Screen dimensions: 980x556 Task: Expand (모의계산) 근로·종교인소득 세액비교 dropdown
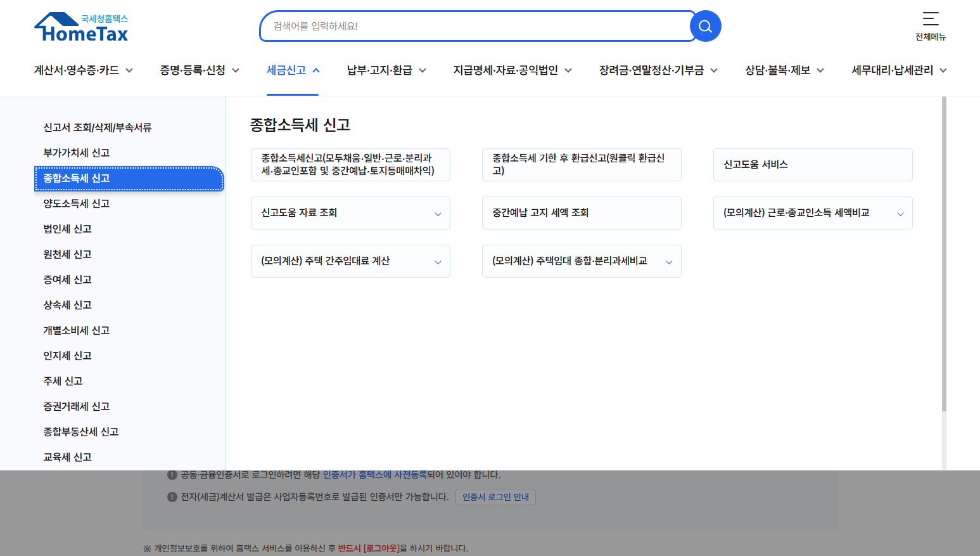tap(813, 213)
